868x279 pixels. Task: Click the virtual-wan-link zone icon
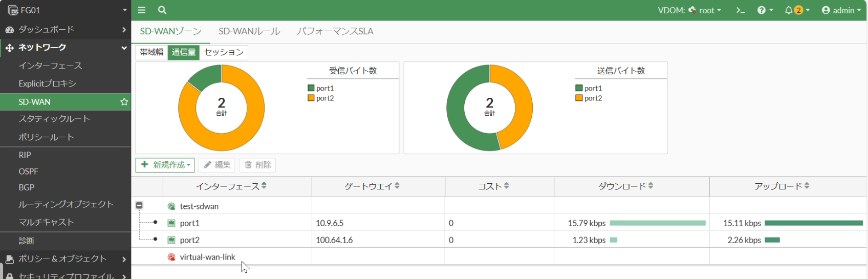[171, 257]
